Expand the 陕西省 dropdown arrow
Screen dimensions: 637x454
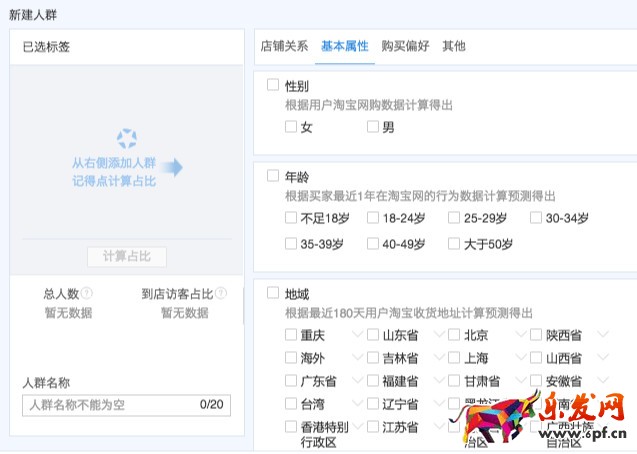[603, 335]
